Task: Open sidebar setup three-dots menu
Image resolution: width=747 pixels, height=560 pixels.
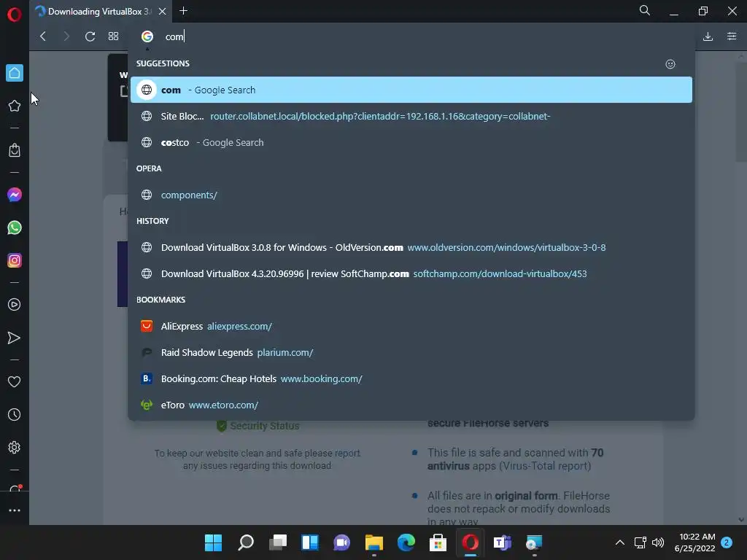Action: [15, 510]
